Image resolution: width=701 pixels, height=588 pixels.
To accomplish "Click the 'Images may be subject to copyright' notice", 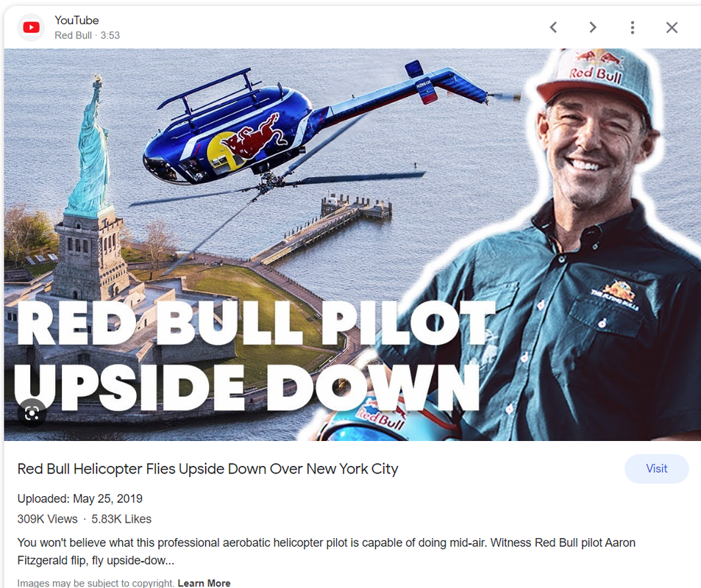I will coord(96,583).
